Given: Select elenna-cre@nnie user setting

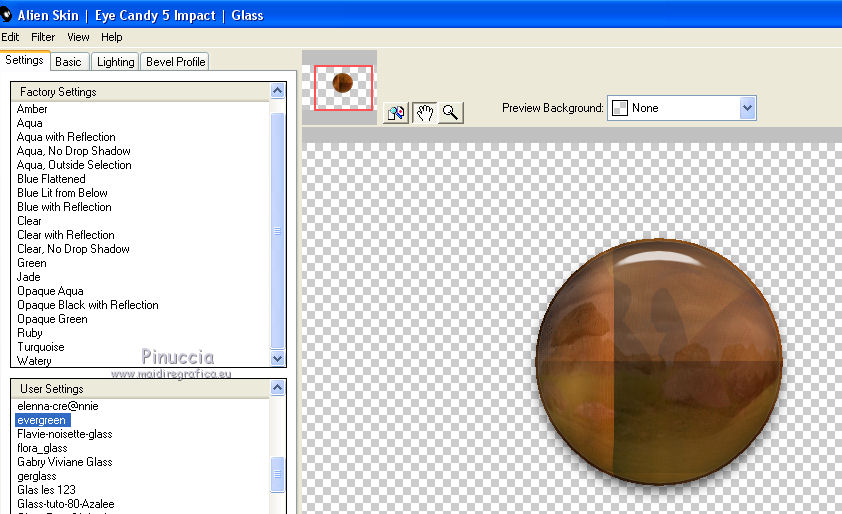Looking at the screenshot, I should tap(57, 406).
